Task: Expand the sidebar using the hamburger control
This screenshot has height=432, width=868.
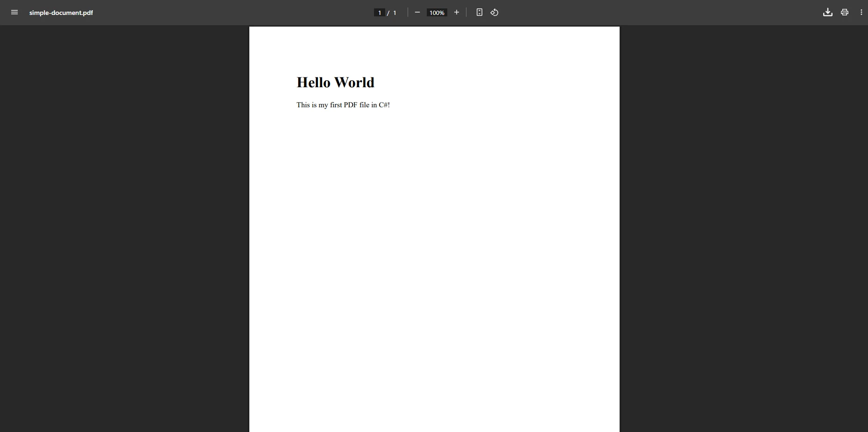Action: click(x=14, y=13)
